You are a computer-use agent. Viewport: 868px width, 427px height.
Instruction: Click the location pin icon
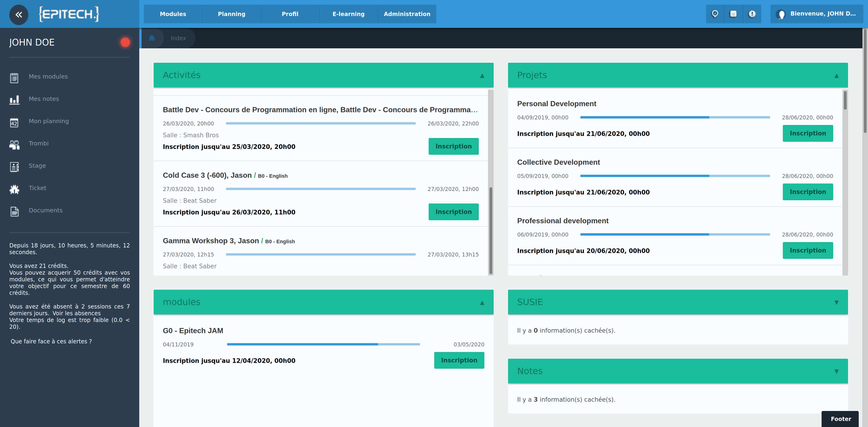pos(715,14)
